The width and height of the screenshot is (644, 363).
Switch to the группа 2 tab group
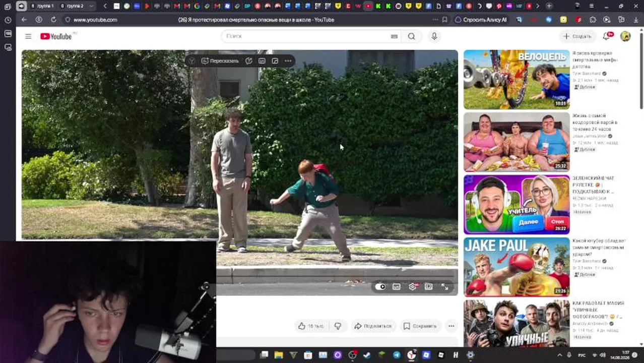click(x=72, y=6)
